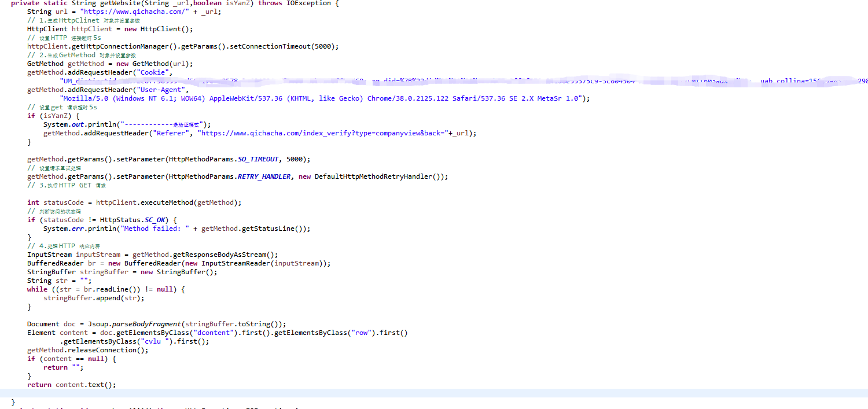Click the comment '// 3.' about HTTP GET
The image size is (868, 409).
(x=67, y=185)
